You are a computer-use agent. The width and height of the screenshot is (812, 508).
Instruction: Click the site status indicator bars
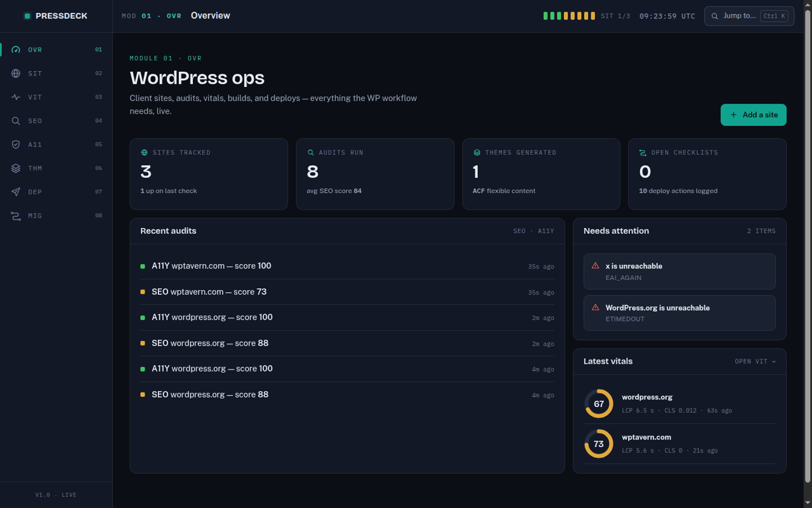click(569, 16)
